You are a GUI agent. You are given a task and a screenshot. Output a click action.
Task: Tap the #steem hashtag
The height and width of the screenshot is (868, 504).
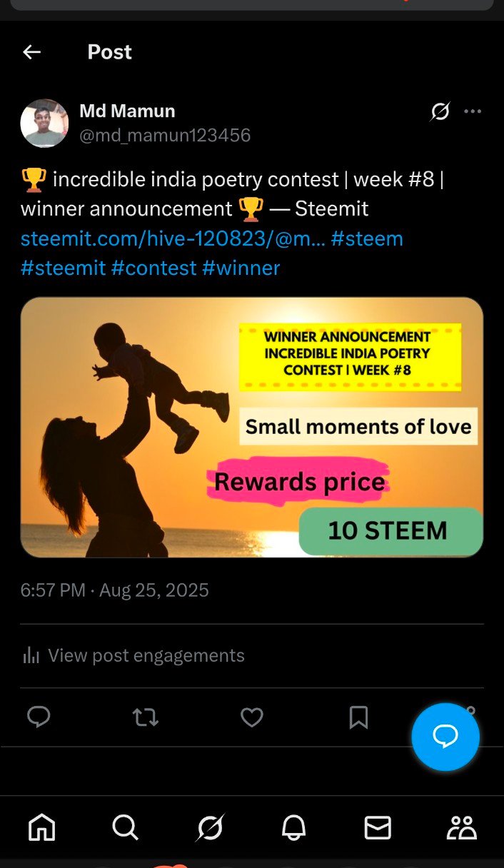(367, 238)
